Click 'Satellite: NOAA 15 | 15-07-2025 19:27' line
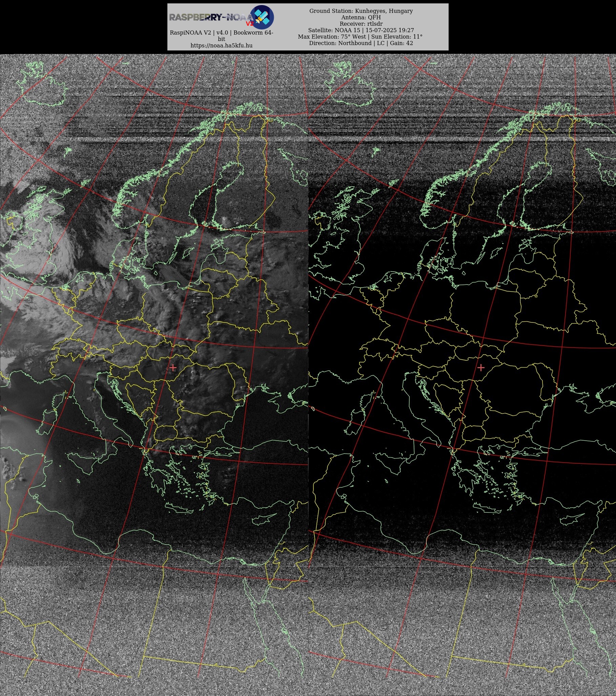The height and width of the screenshot is (696, 616). click(x=361, y=30)
